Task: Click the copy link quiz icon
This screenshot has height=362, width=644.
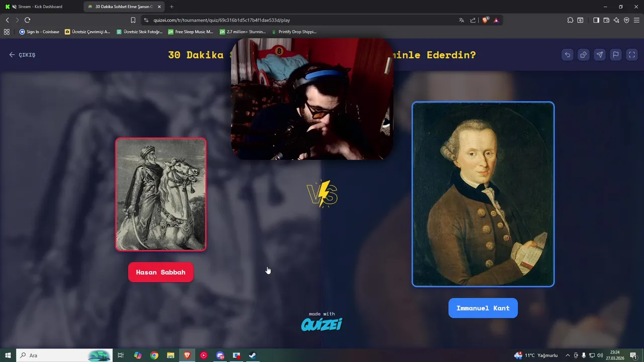Action: click(x=584, y=55)
